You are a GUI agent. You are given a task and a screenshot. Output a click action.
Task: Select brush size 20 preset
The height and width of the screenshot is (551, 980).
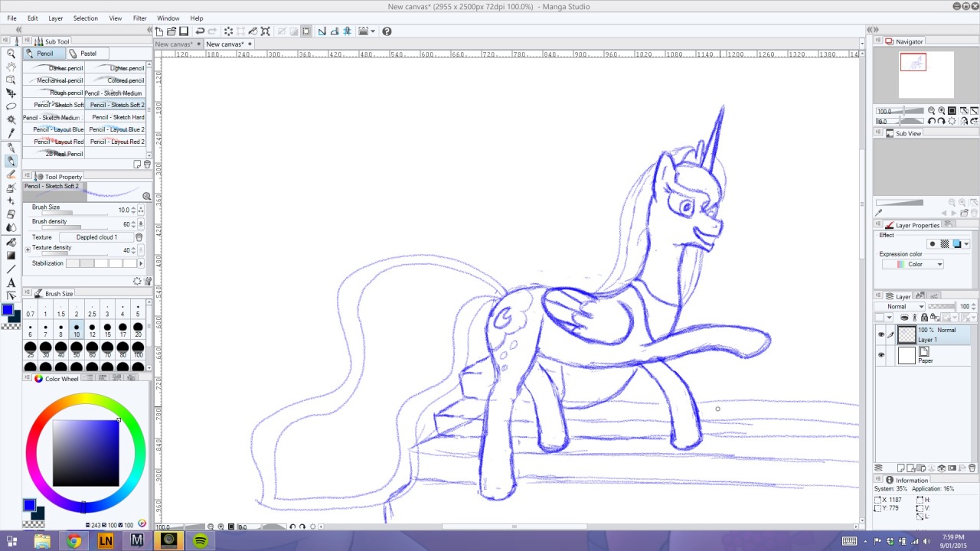click(138, 330)
